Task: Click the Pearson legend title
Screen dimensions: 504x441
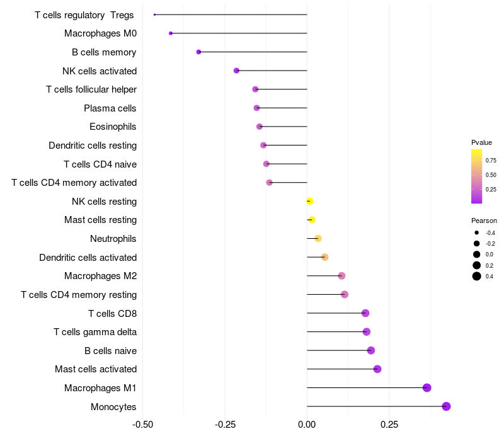Action: (x=484, y=220)
